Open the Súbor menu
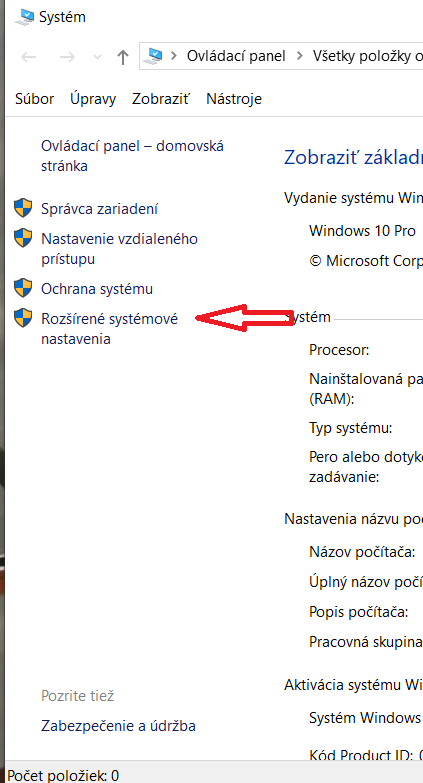423x783 pixels. tap(34, 99)
